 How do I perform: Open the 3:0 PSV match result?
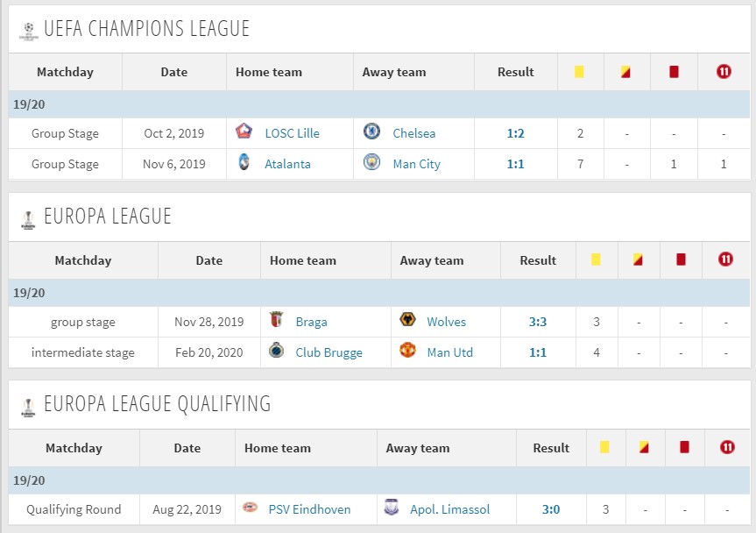coord(551,509)
